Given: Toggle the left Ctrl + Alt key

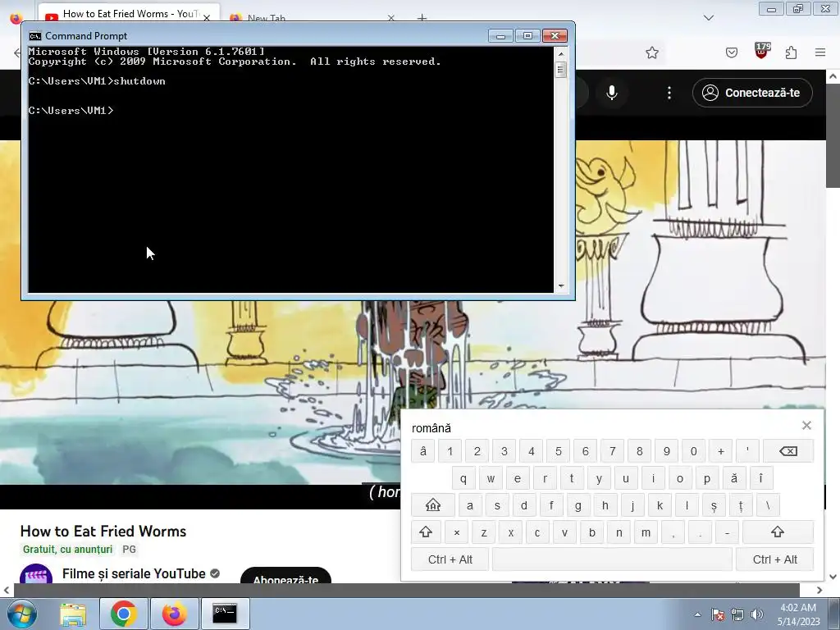Looking at the screenshot, I should point(450,559).
